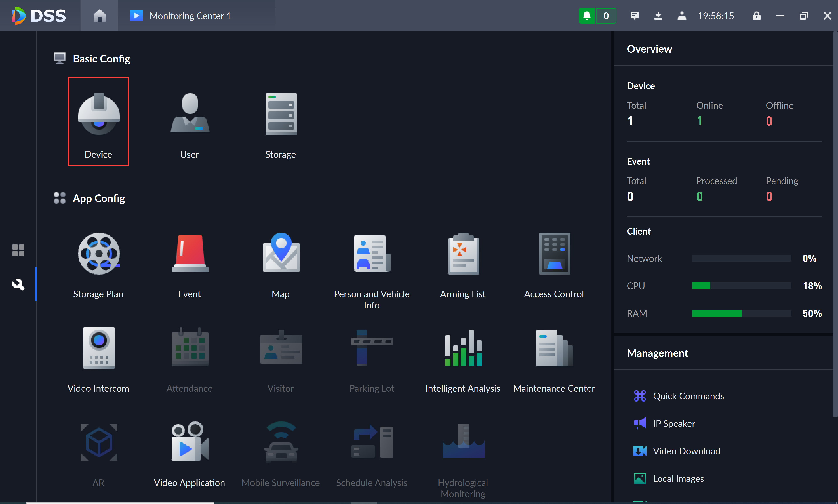The image size is (838, 504).
Task: Open the message panel icon in the top bar
Action: click(635, 16)
